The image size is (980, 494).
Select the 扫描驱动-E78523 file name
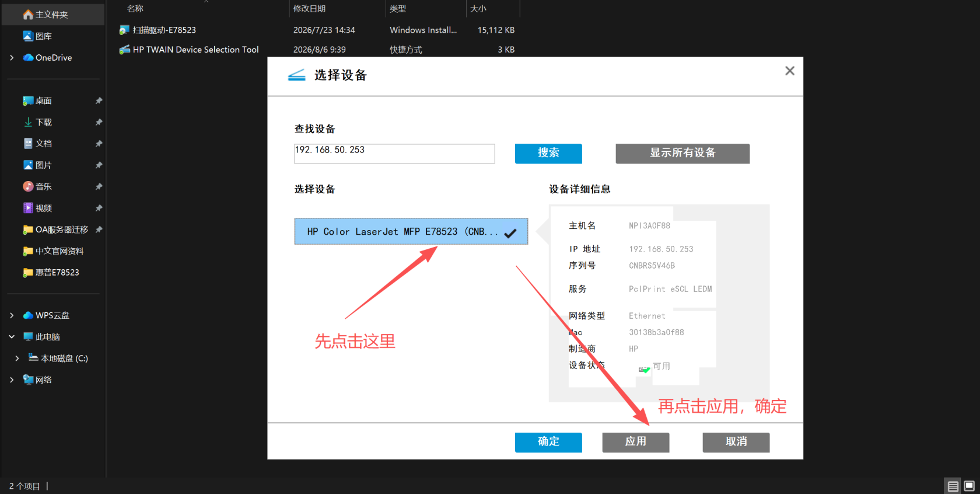click(164, 30)
